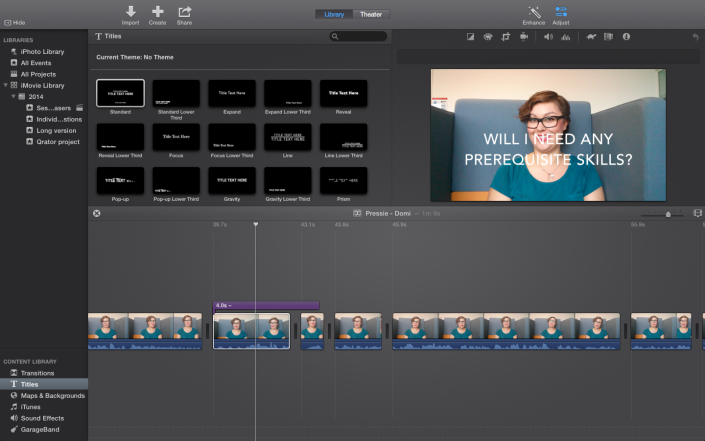The width and height of the screenshot is (705, 441).
Task: Open the speed adjustment icon
Action: tap(591, 37)
